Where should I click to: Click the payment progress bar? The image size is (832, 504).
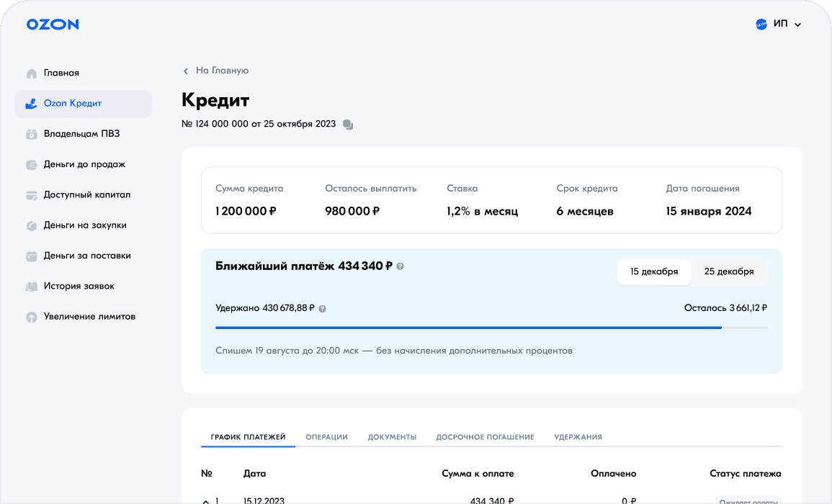coord(491,328)
